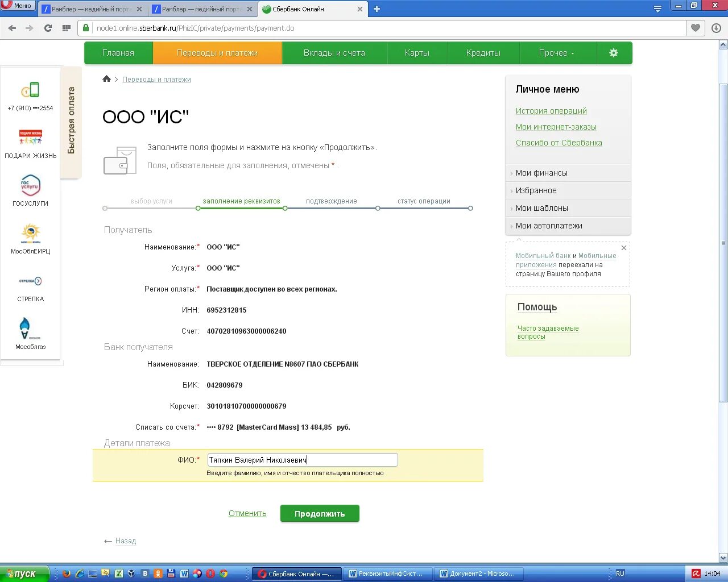Follow the Переводы и платежи breadcrumb link
Image resolution: width=728 pixels, height=582 pixels.
tap(156, 80)
